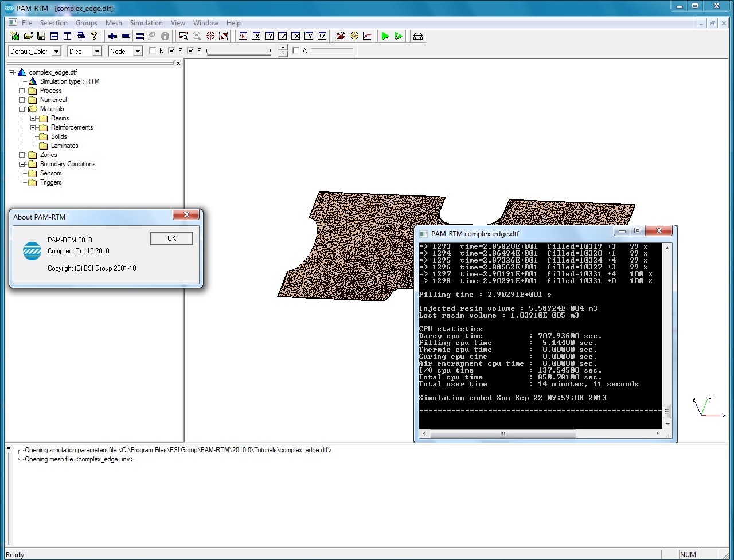
Task: Click the horizontal split window icon
Action: tap(54, 36)
